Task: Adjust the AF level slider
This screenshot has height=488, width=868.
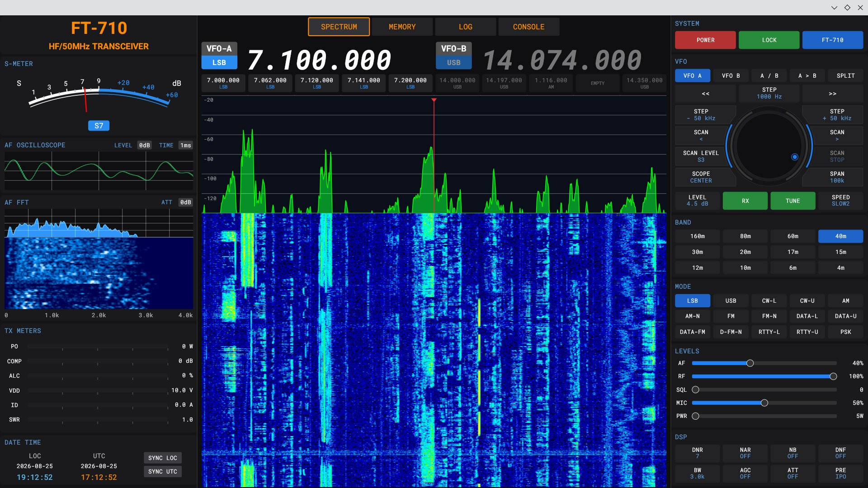Action: click(x=764, y=363)
